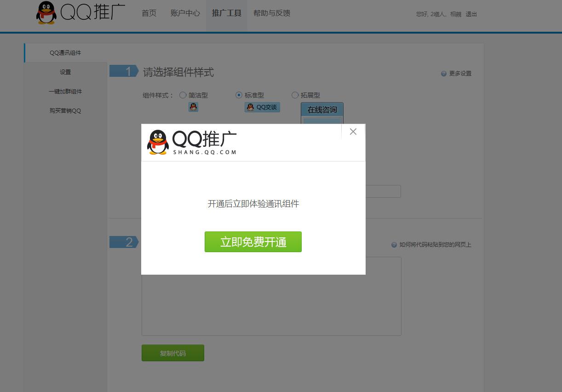Open the 更多设置 link
This screenshot has height=392, width=562.
point(460,74)
